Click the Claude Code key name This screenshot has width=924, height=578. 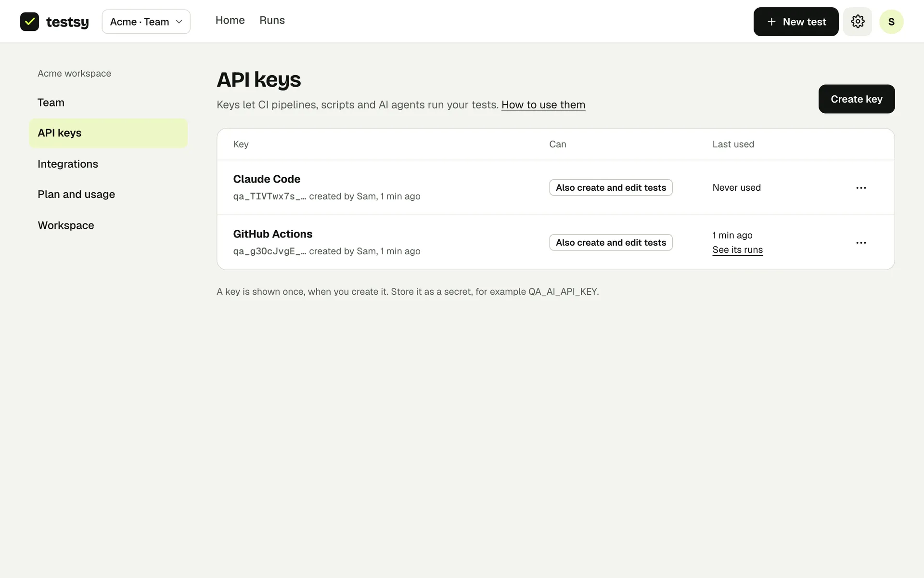(x=267, y=179)
